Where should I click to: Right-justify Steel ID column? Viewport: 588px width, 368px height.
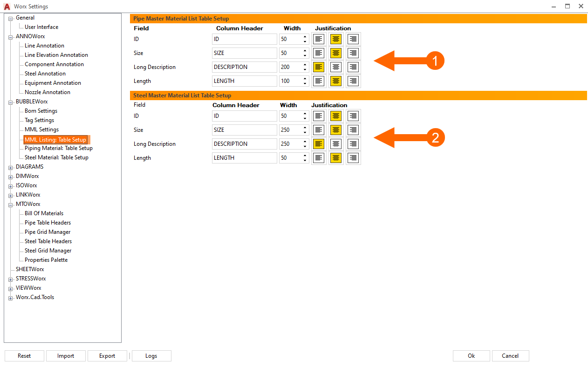353,116
